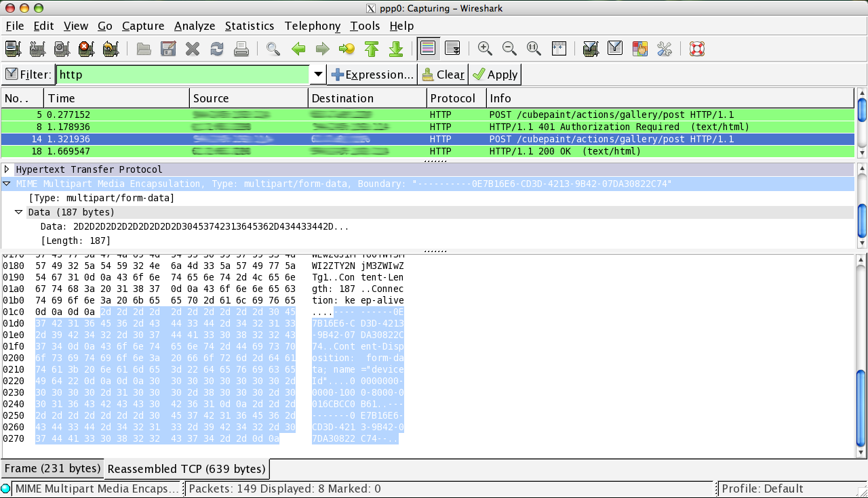Click the Filter: button
This screenshot has width=868, height=498.
(28, 75)
